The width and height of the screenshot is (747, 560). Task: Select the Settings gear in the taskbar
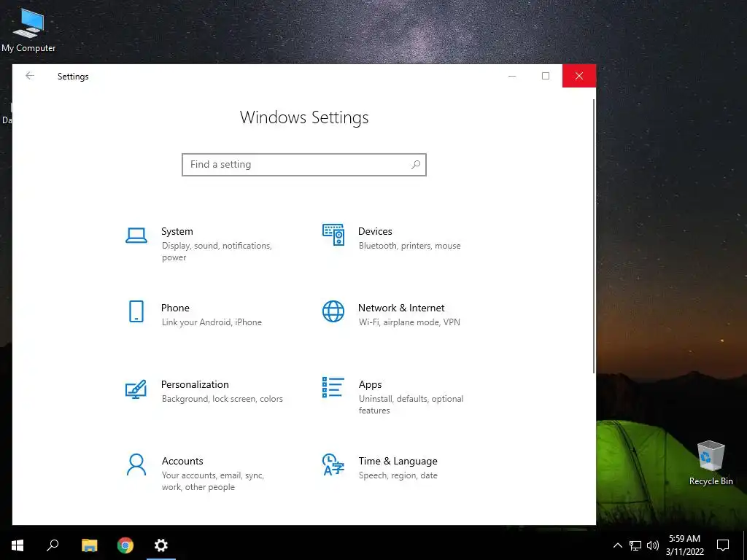(161, 545)
